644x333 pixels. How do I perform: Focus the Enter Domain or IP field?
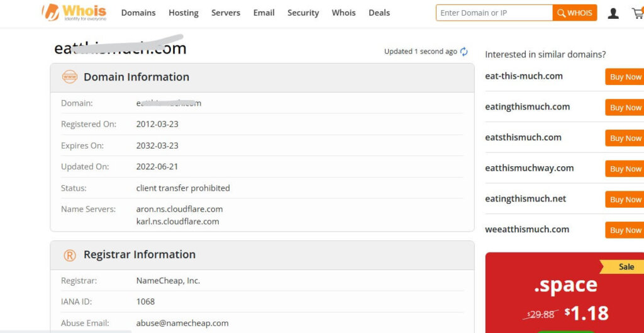(494, 13)
